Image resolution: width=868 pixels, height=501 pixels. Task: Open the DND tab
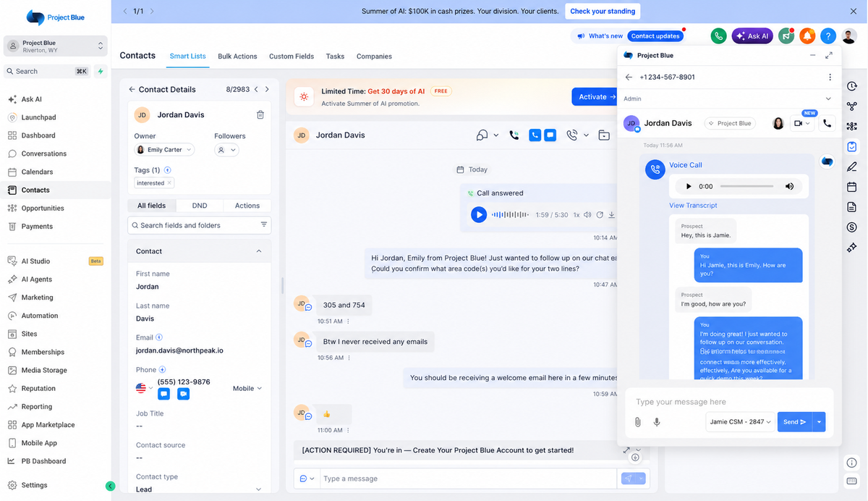pyautogui.click(x=200, y=206)
